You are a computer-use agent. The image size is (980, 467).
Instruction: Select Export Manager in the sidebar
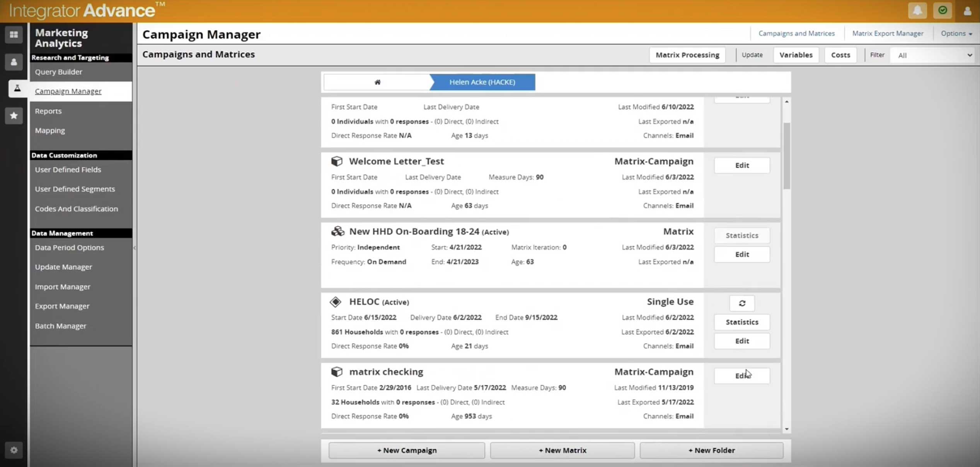pos(62,306)
